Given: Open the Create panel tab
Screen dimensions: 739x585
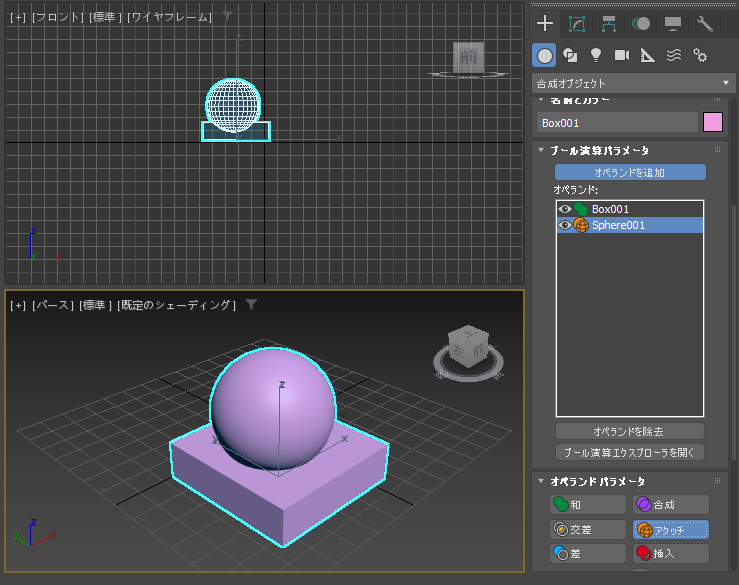Looking at the screenshot, I should tap(545, 23).
